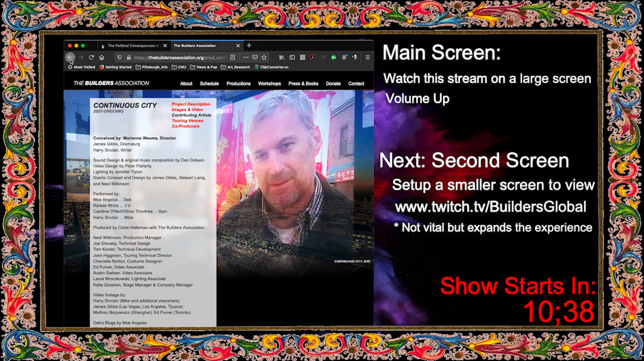Open the Library icon in toolbar

282,57
